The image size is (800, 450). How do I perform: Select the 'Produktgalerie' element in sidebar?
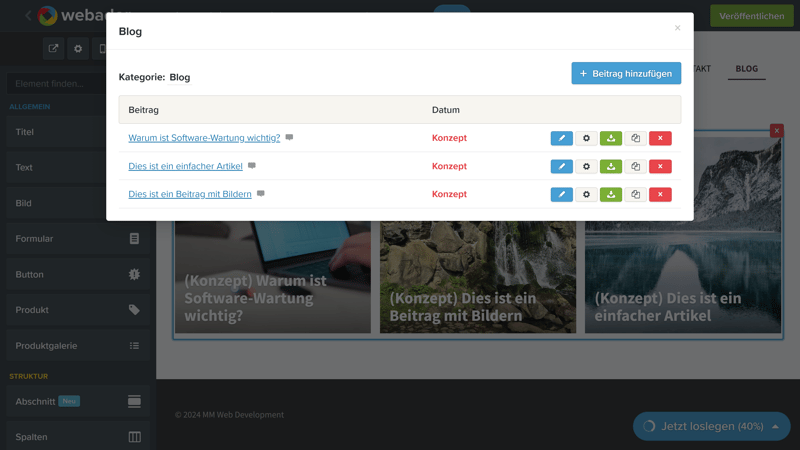[x=78, y=345]
